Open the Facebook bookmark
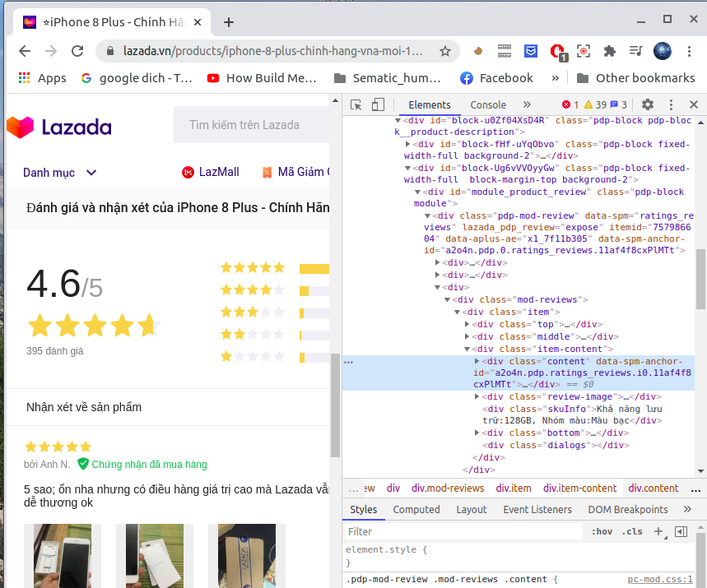 [496, 78]
